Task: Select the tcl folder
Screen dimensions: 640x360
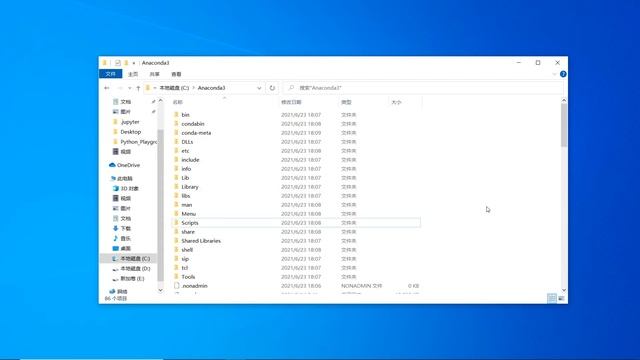Action: [x=184, y=268]
